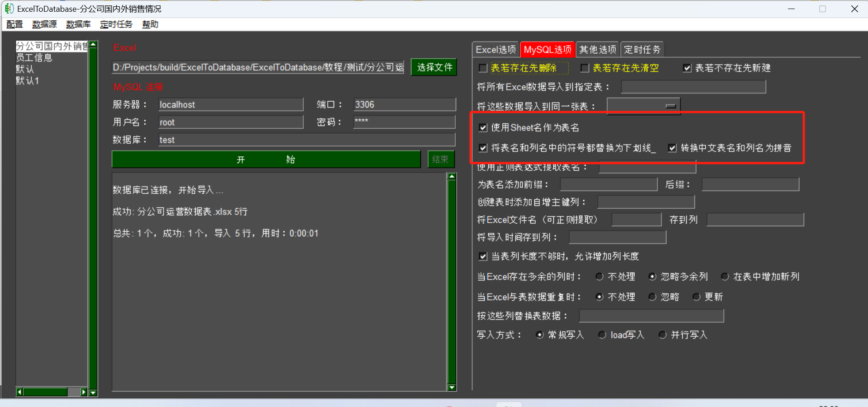This screenshot has height=407, width=868.
Task: Click down arrow of the sheet list scrollbar
Action: pos(93,393)
